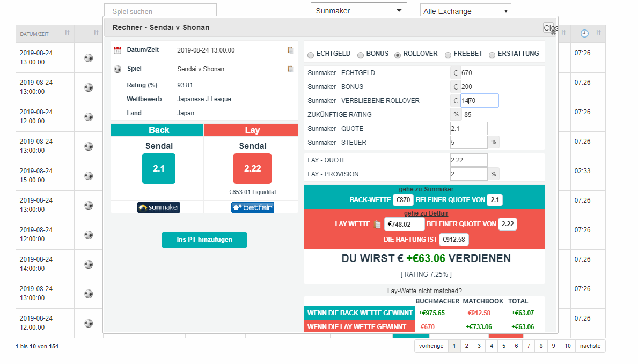
Task: Go to the vorherige page
Action: tap(431, 346)
